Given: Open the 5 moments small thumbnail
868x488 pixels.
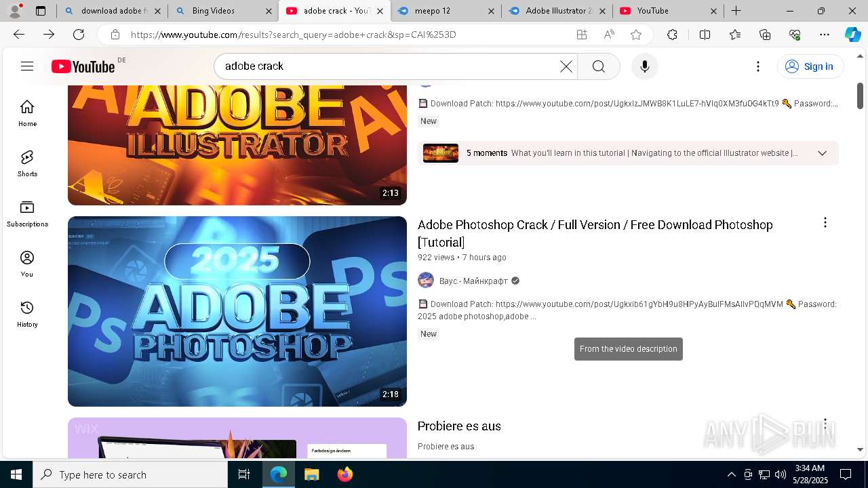Looking at the screenshot, I should [441, 153].
